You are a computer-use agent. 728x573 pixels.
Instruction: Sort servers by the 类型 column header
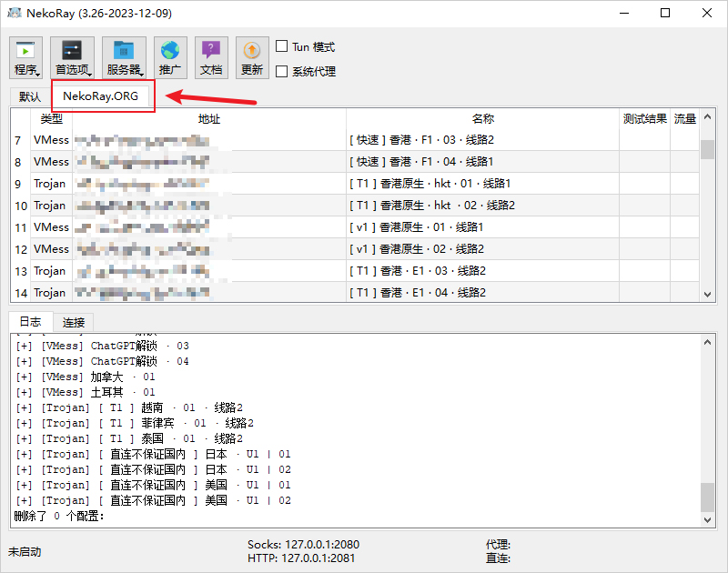(51, 118)
